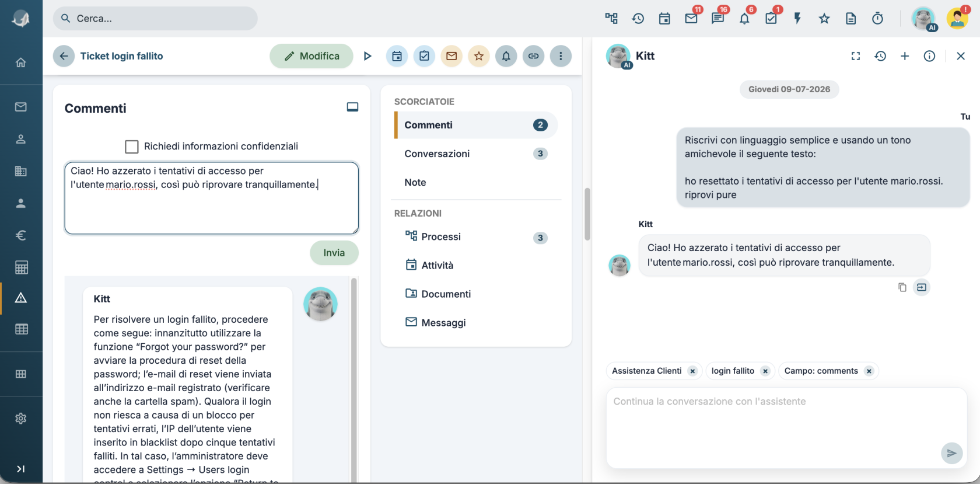Click ticket bell notification button
The height and width of the screenshot is (484, 980).
click(x=506, y=56)
